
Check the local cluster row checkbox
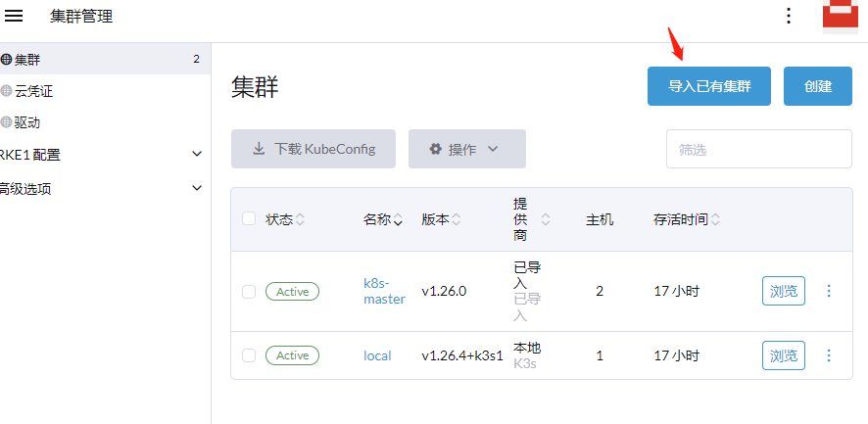[x=249, y=355]
